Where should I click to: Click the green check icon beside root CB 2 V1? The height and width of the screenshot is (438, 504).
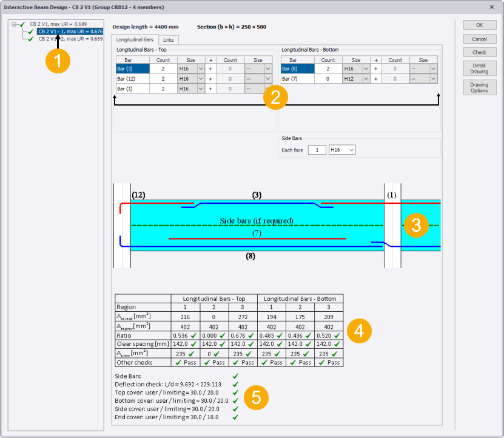click(x=22, y=24)
